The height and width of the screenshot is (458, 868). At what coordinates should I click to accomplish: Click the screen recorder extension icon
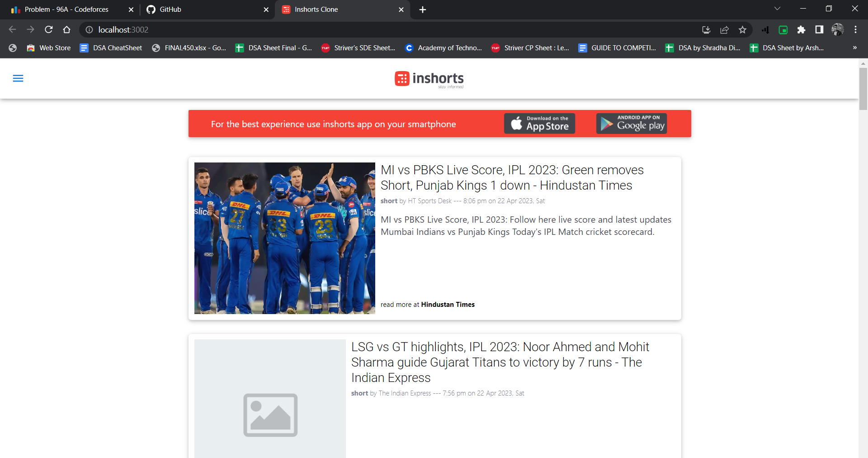click(x=783, y=30)
